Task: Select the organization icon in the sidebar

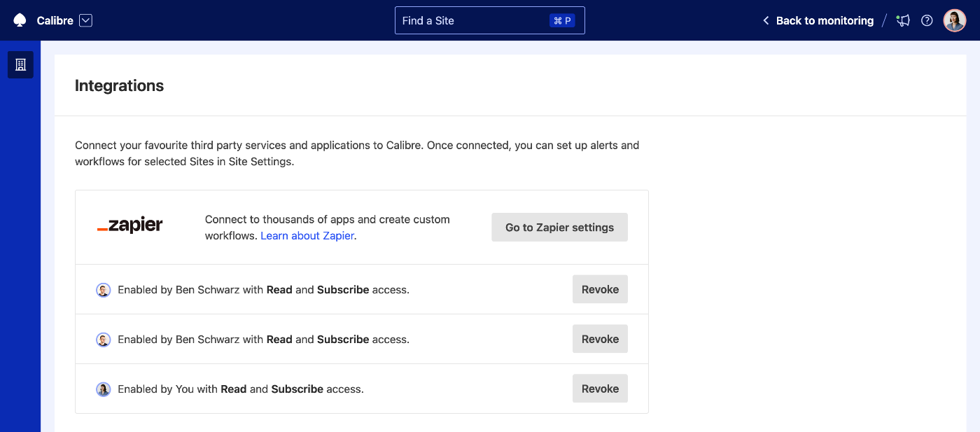Action: pyautogui.click(x=20, y=64)
